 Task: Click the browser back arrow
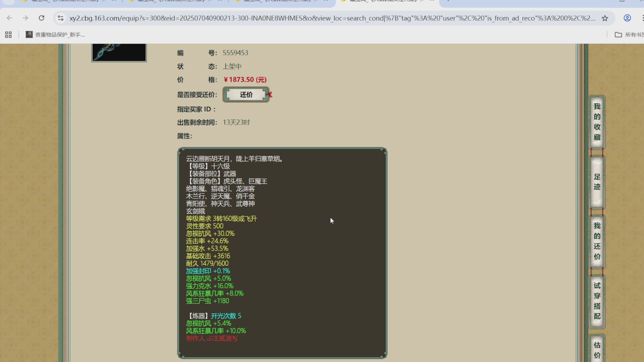(9, 18)
